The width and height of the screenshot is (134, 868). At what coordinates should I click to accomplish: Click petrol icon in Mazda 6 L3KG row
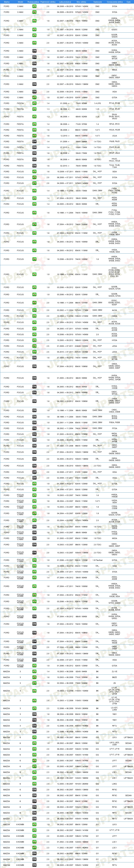[34, 784]
